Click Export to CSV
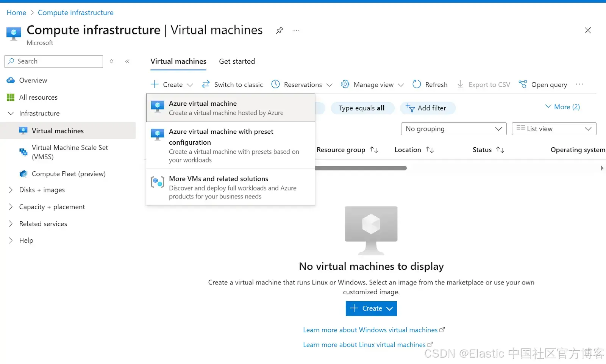 (483, 84)
